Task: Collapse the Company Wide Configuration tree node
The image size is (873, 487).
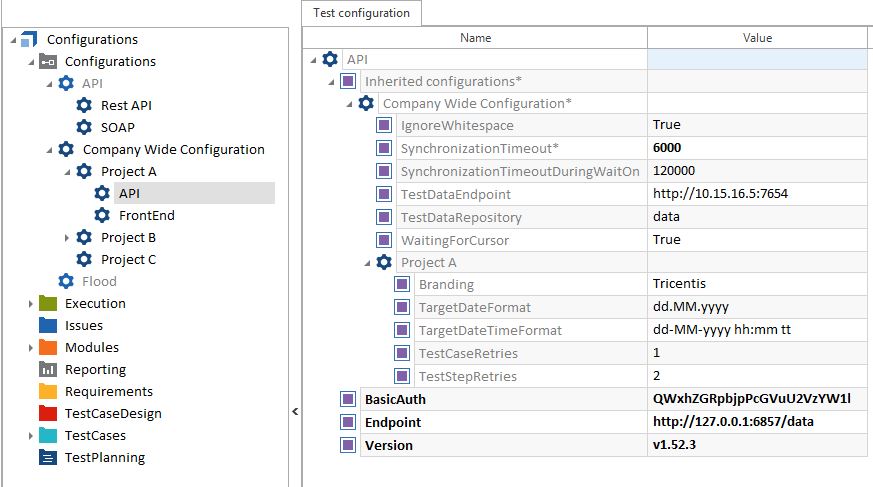Action: (50, 149)
